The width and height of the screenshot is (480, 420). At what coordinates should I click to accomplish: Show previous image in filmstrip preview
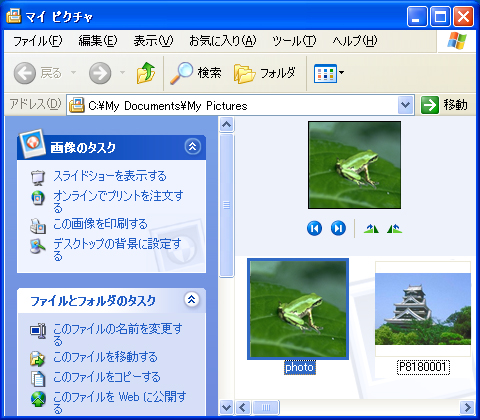click(x=314, y=228)
